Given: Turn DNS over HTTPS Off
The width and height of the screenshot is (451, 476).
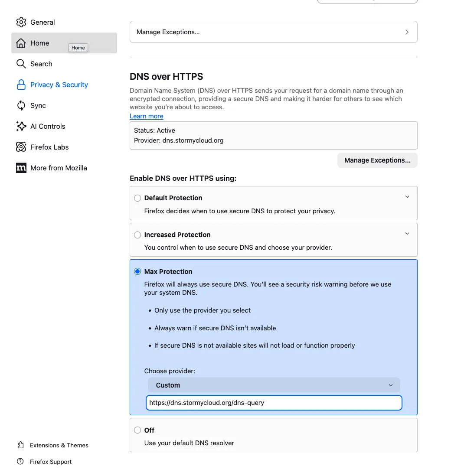Looking at the screenshot, I should [137, 430].
